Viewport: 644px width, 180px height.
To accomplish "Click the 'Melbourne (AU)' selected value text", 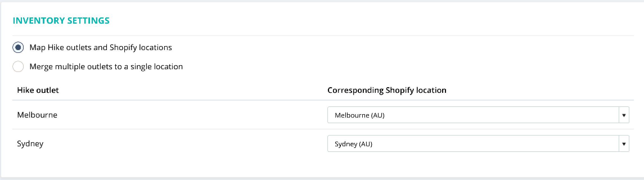I will [359, 115].
